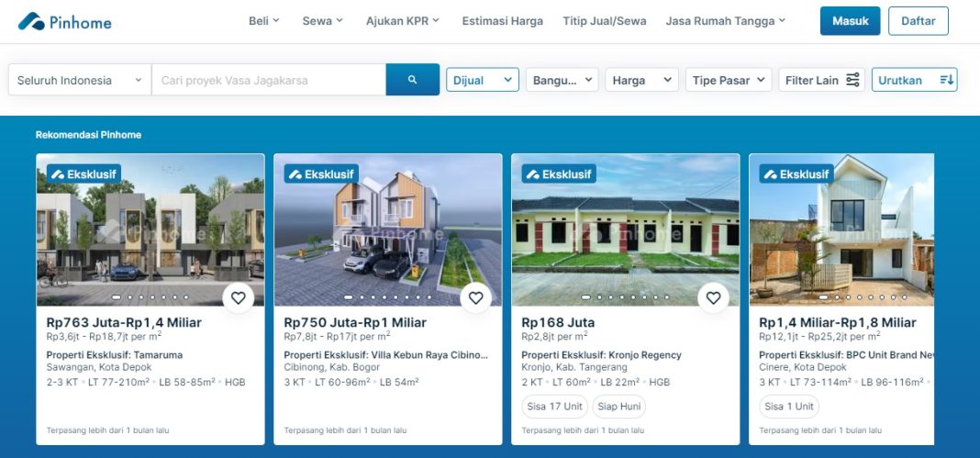The width and height of the screenshot is (980, 458).
Task: Click the Sisa 1 Unit tag
Action: pyautogui.click(x=789, y=406)
